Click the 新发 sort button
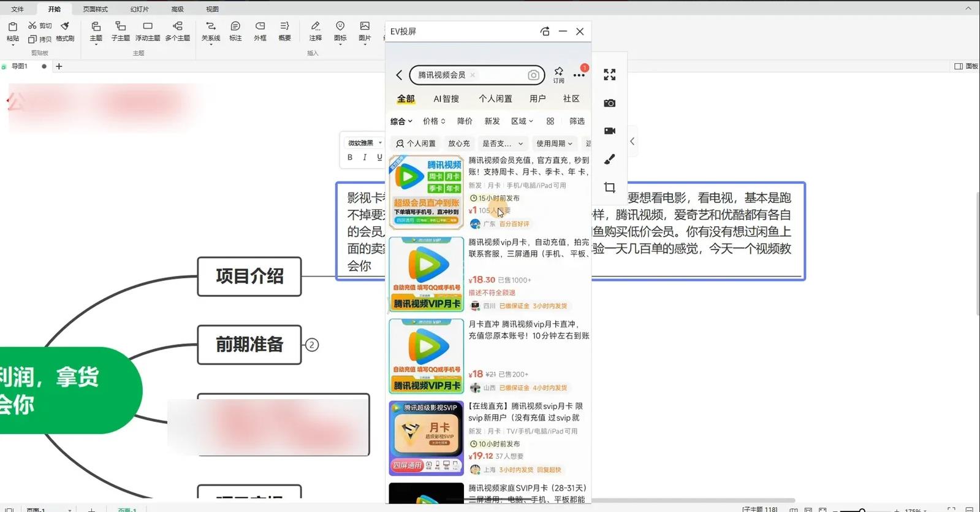980x512 pixels. (x=492, y=121)
